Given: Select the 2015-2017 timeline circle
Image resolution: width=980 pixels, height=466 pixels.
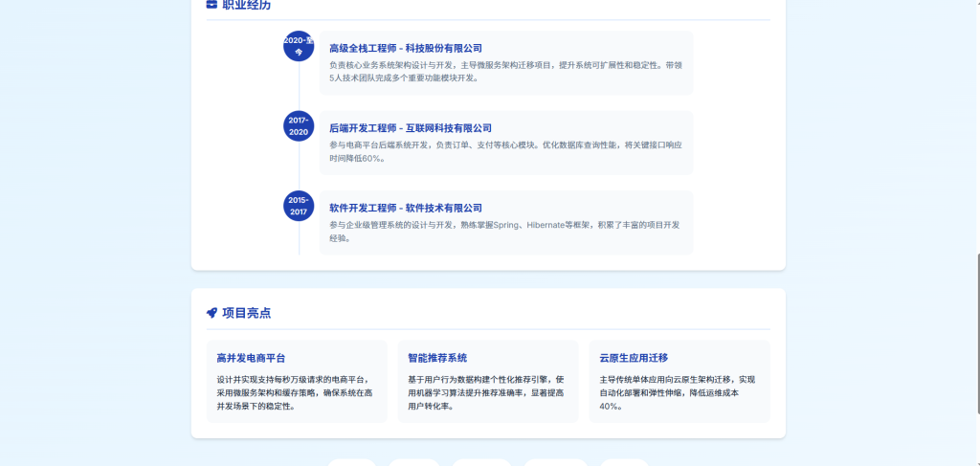Looking at the screenshot, I should (x=299, y=206).
